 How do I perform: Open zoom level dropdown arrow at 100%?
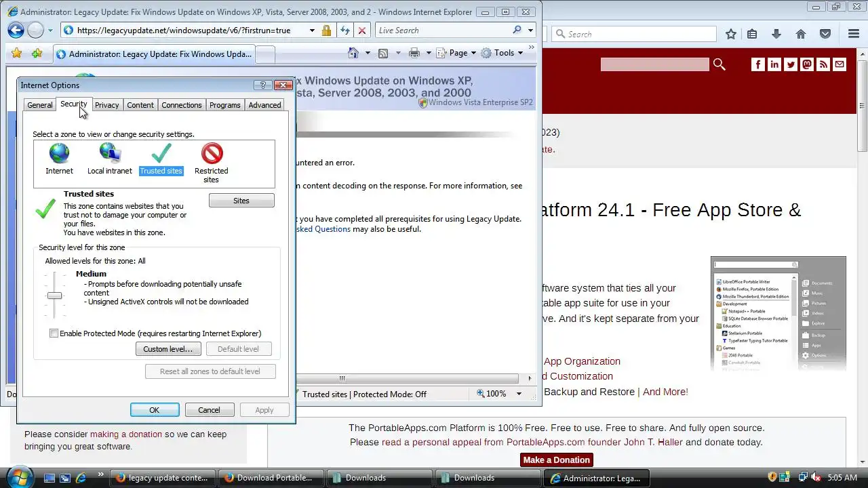[x=519, y=394]
